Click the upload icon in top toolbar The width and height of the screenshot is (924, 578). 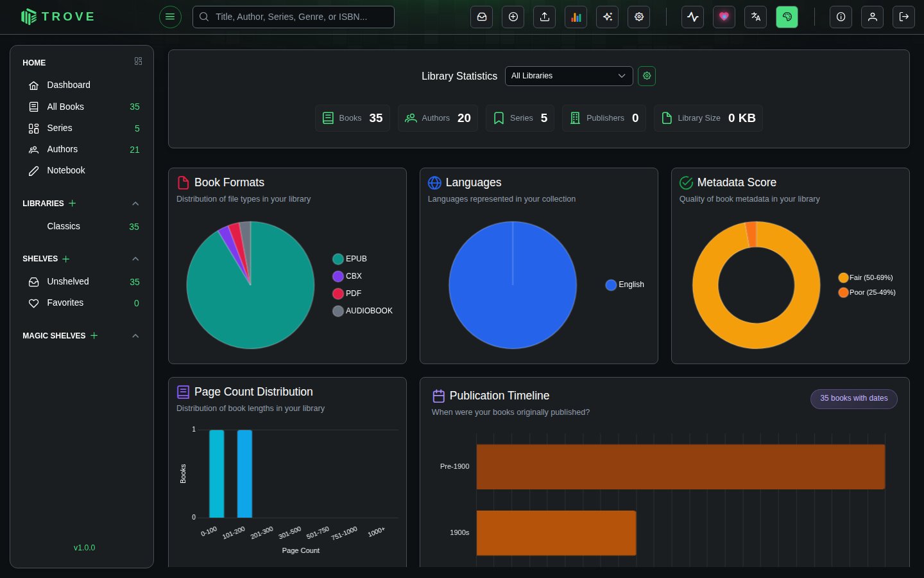[x=545, y=17]
